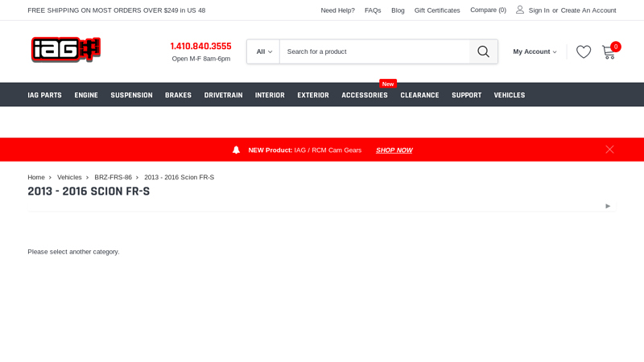Click the IAG logo
This screenshot has height=362, width=644.
(65, 50)
